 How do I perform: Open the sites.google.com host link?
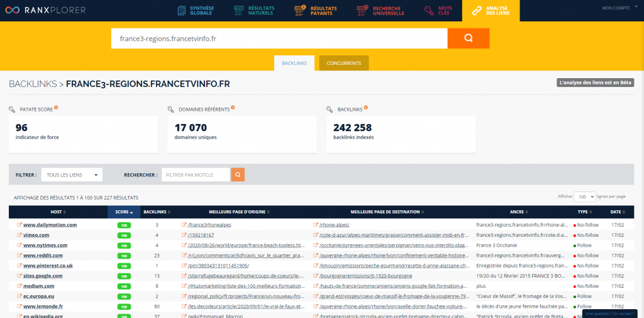43,276
